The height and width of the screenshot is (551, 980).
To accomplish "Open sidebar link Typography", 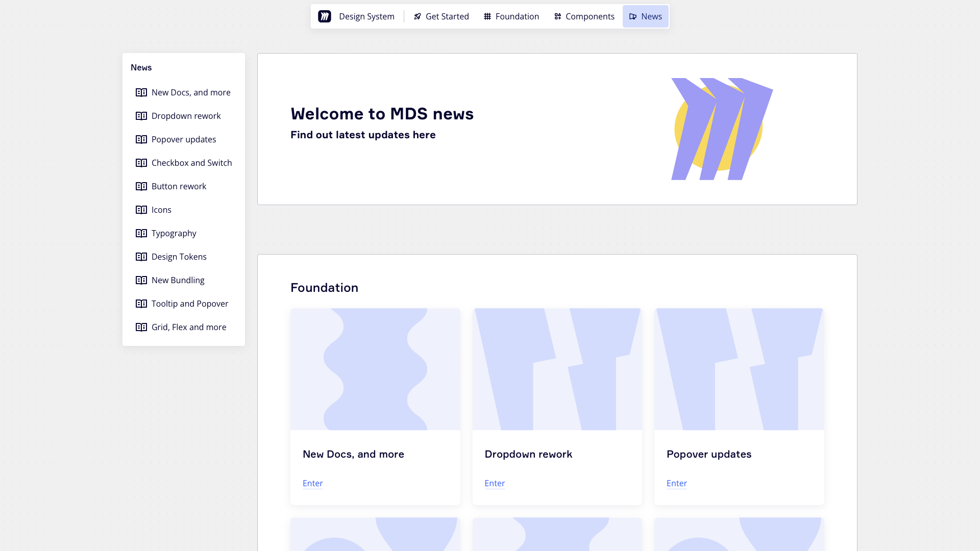I will 184,233.
